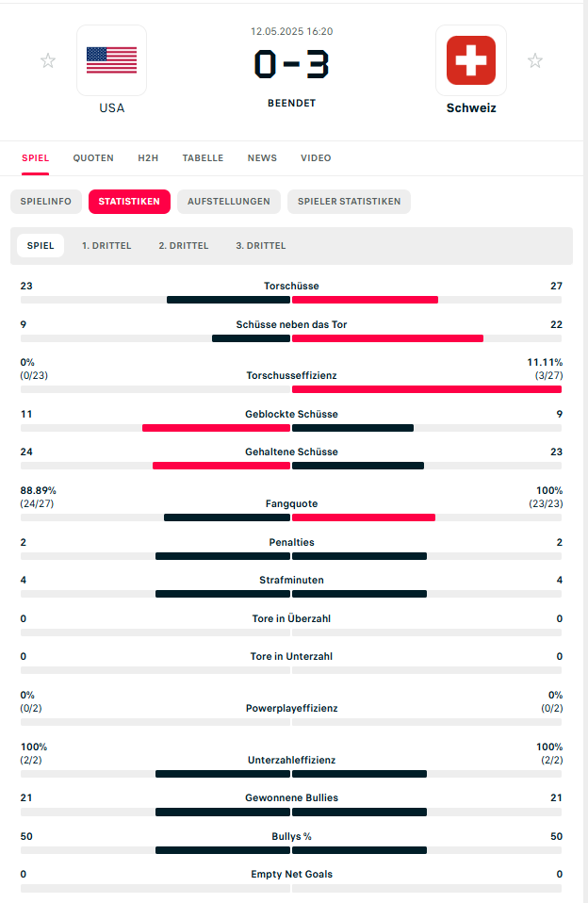Open the Schweiz flag logo
Screen dimensions: 588x903
[470, 60]
